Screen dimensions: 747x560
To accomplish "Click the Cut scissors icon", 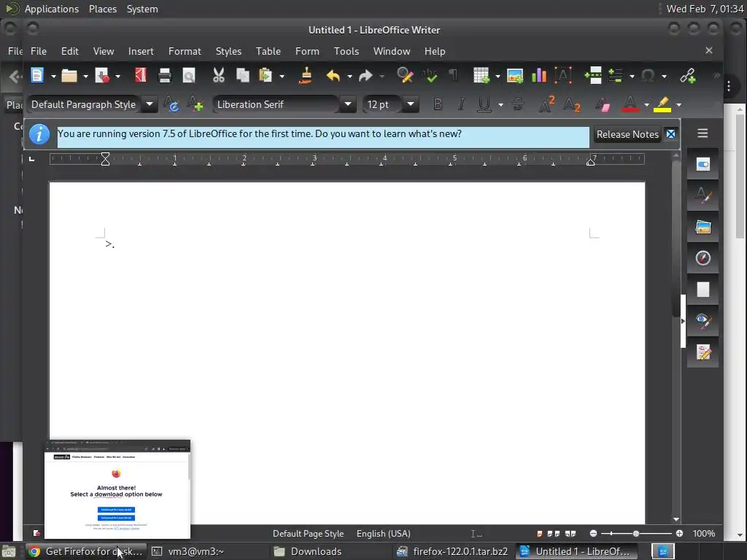I will [219, 75].
